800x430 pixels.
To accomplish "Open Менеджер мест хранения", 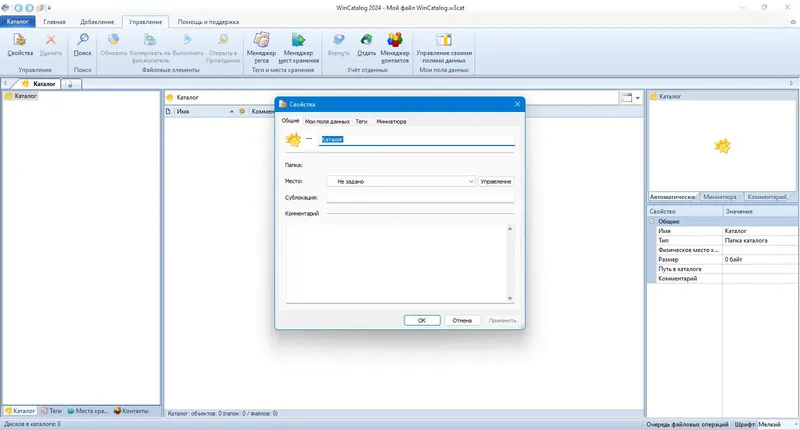I will click(x=298, y=47).
